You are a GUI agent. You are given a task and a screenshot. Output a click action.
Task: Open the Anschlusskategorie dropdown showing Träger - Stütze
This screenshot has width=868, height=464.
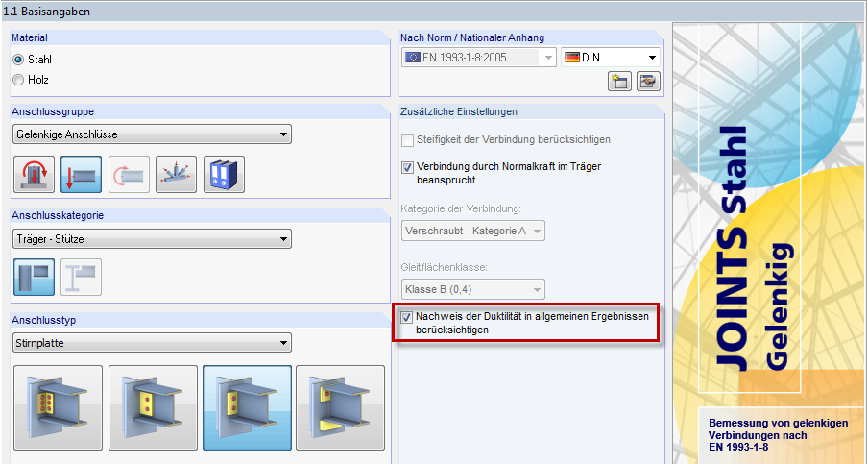[x=152, y=239]
